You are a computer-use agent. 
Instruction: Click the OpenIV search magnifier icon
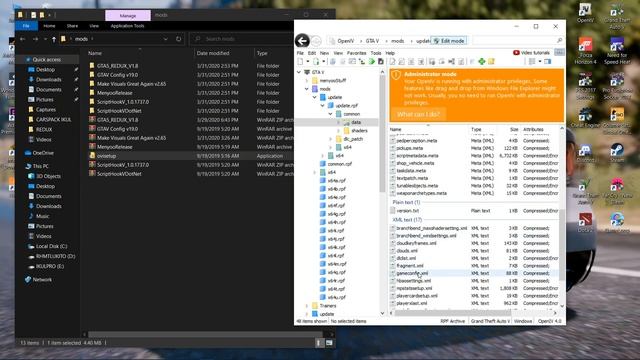tap(559, 40)
